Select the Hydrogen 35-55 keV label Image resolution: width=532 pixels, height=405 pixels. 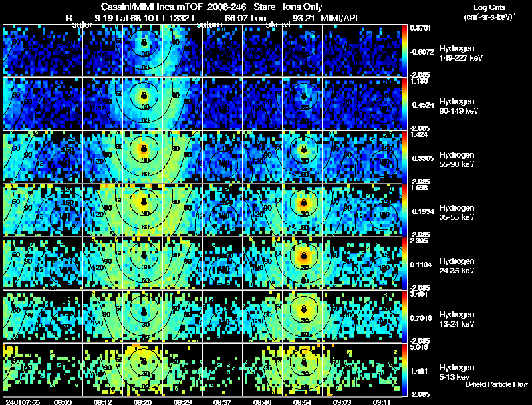(x=457, y=213)
